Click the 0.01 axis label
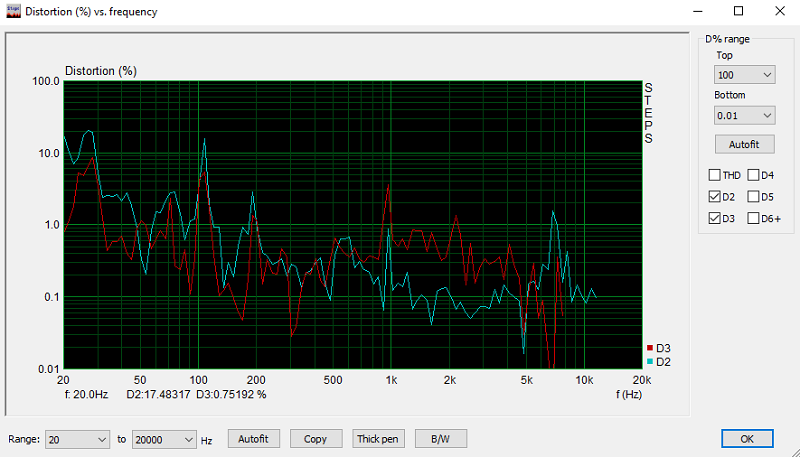Image resolution: width=800 pixels, height=457 pixels. (49, 369)
